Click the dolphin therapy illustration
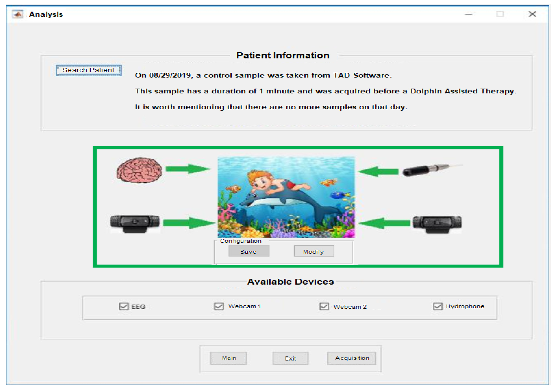The height and width of the screenshot is (392, 556). (286, 197)
